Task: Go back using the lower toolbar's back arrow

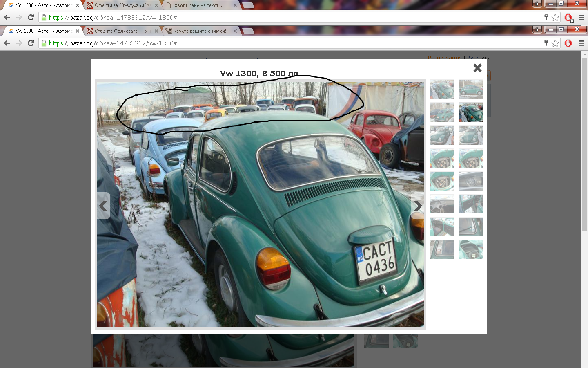Action: 7,43
